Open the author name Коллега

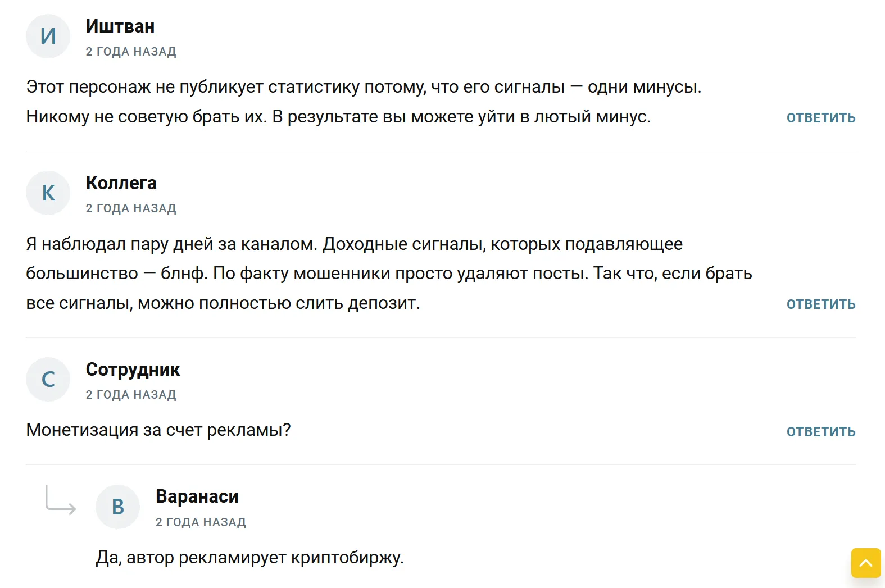[121, 183]
